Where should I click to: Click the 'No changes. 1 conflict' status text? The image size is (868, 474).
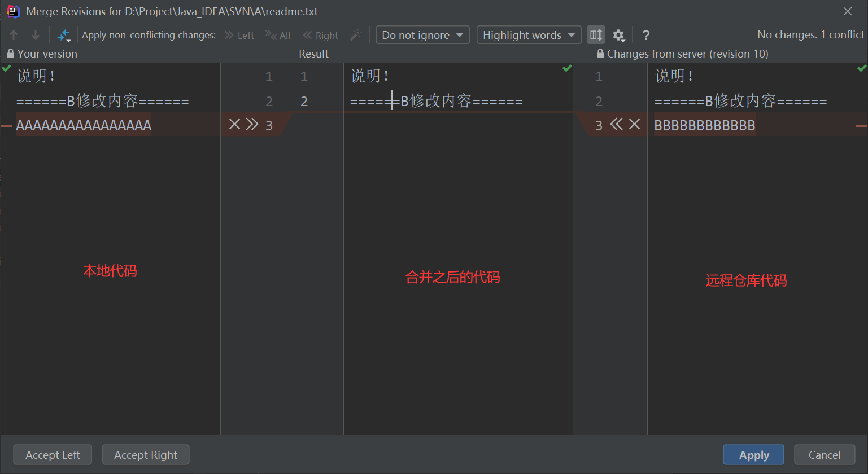(811, 35)
